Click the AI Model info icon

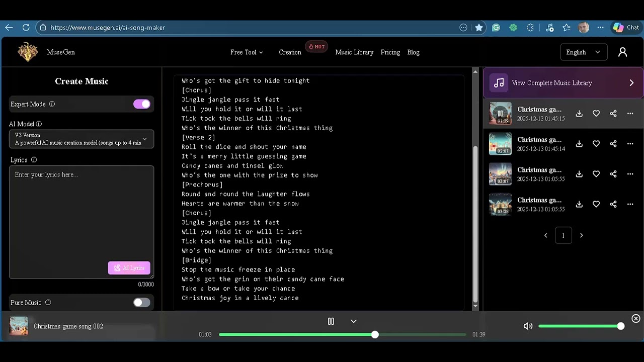39,124
